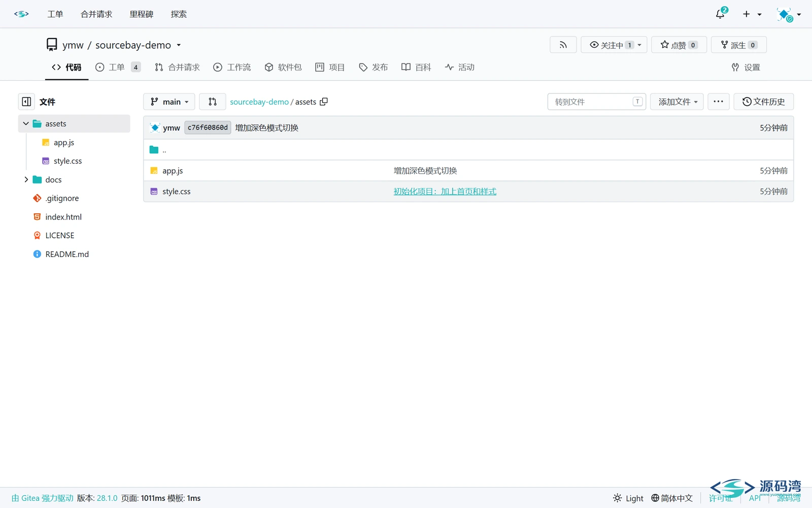Open the 活动 activity tab

tap(460, 67)
